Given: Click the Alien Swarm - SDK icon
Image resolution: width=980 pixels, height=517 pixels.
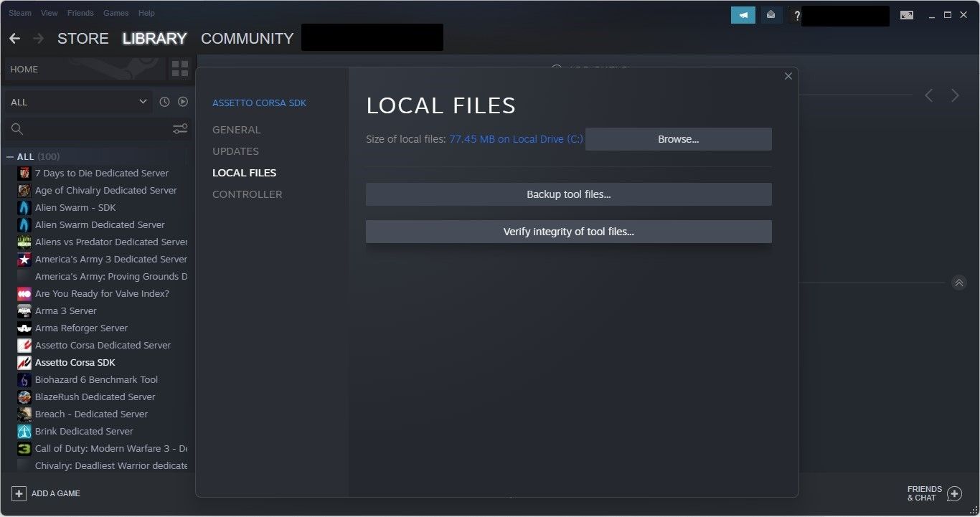Looking at the screenshot, I should point(24,207).
